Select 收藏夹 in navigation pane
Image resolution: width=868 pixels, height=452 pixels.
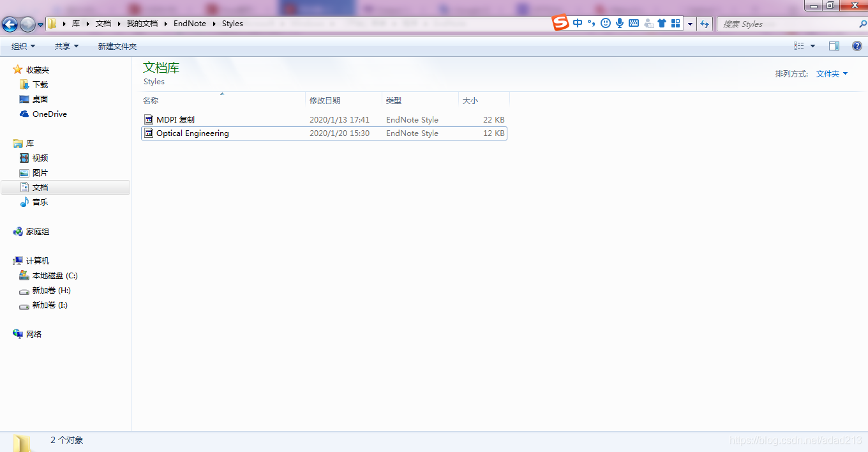[x=38, y=70]
